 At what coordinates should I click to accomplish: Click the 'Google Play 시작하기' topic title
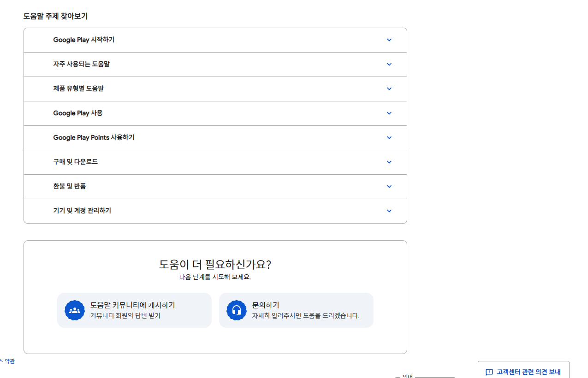coord(84,40)
